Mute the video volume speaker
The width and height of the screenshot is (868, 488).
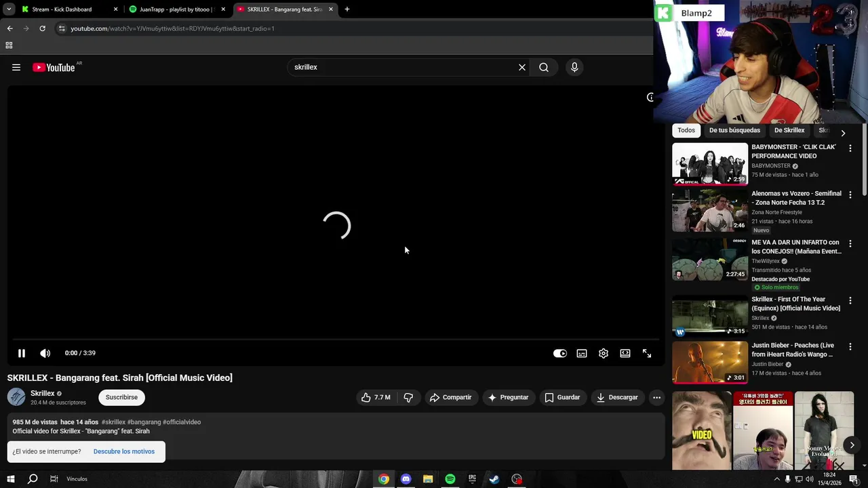click(x=45, y=353)
